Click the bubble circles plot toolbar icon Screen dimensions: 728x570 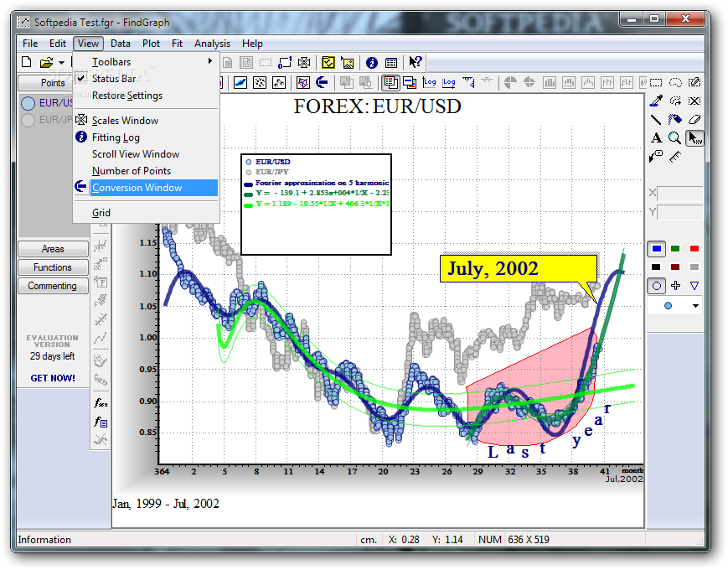click(279, 83)
